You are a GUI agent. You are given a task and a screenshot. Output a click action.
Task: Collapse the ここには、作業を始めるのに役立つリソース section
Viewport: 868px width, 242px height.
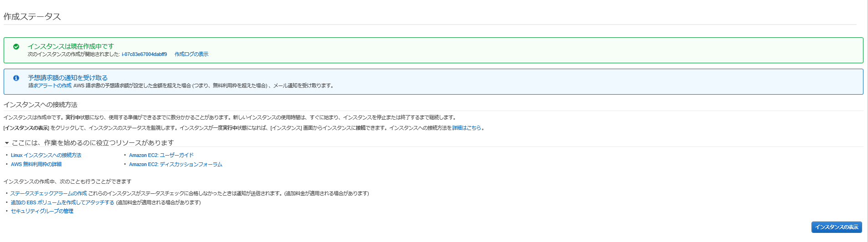7,143
